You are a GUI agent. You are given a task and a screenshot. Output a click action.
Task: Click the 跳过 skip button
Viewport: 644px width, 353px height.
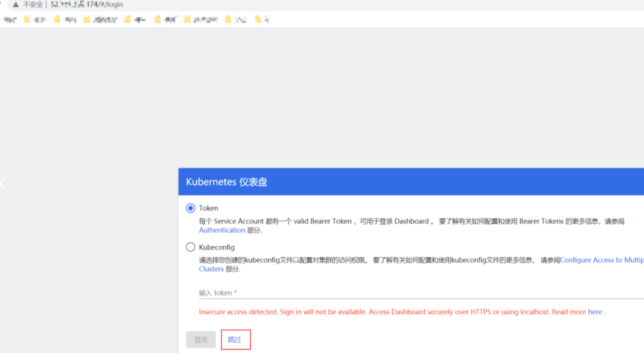[x=236, y=339]
